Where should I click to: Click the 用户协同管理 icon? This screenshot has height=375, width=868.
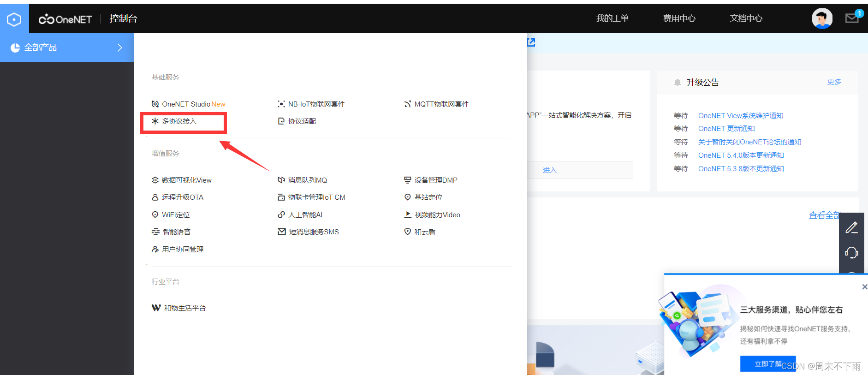coord(155,250)
